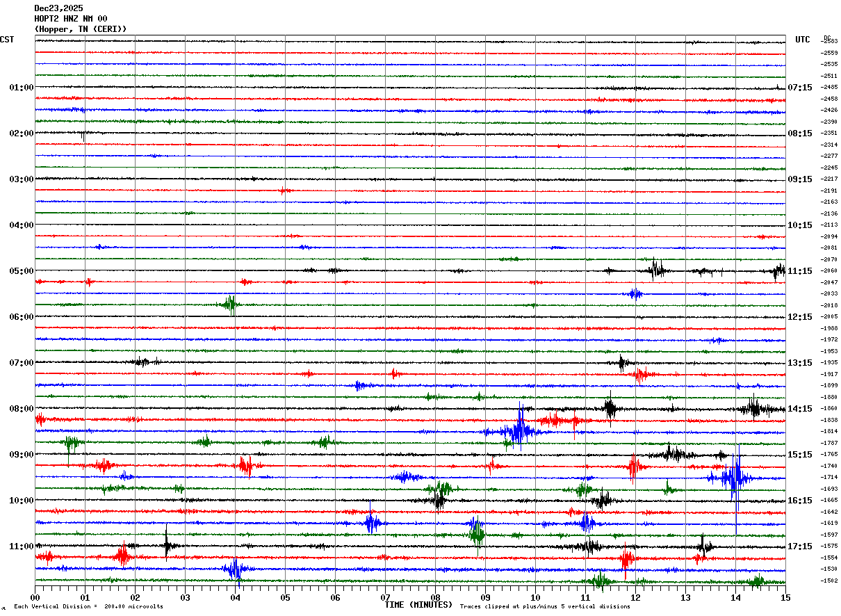Click the 05 minute tick label
This screenshot has height=616, width=841.
click(285, 597)
